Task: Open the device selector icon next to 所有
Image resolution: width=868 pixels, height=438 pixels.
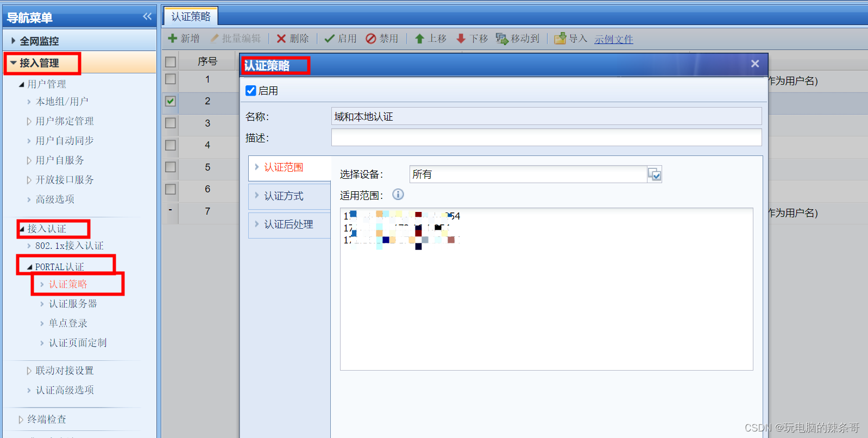Action: (655, 174)
